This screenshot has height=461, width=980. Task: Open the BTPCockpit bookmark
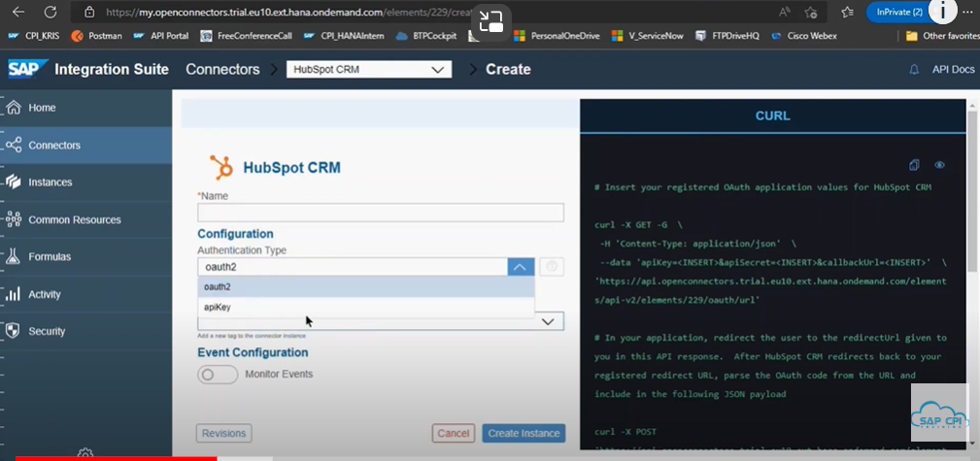click(428, 36)
